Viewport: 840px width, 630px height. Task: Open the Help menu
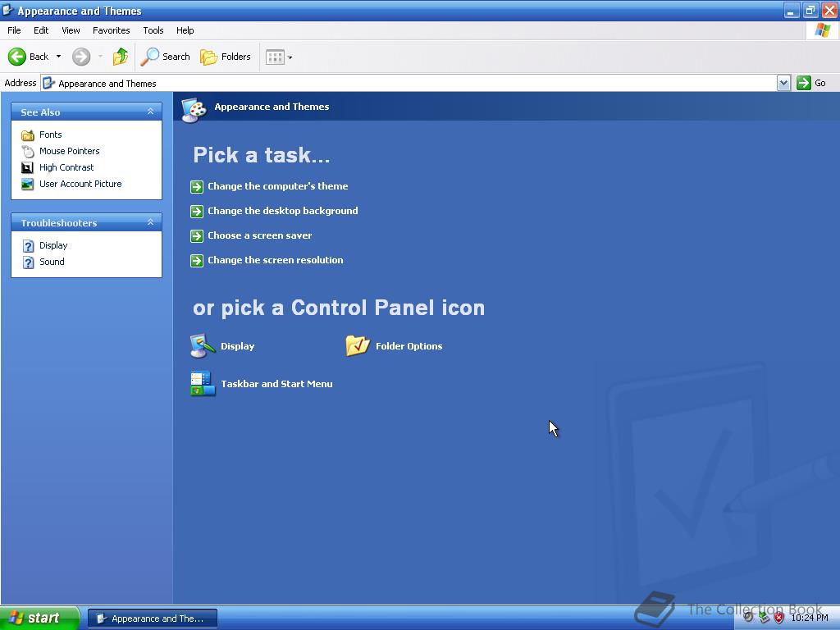pos(185,30)
